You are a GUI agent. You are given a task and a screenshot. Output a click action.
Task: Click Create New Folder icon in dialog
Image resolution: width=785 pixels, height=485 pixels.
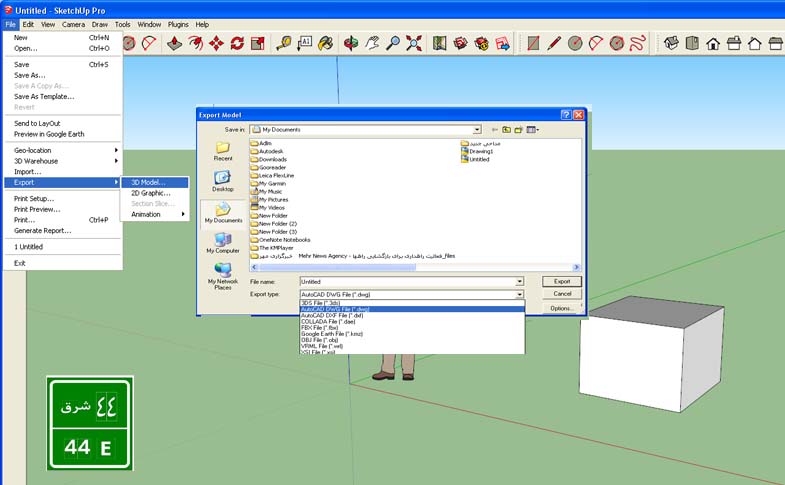pyautogui.click(x=520, y=129)
